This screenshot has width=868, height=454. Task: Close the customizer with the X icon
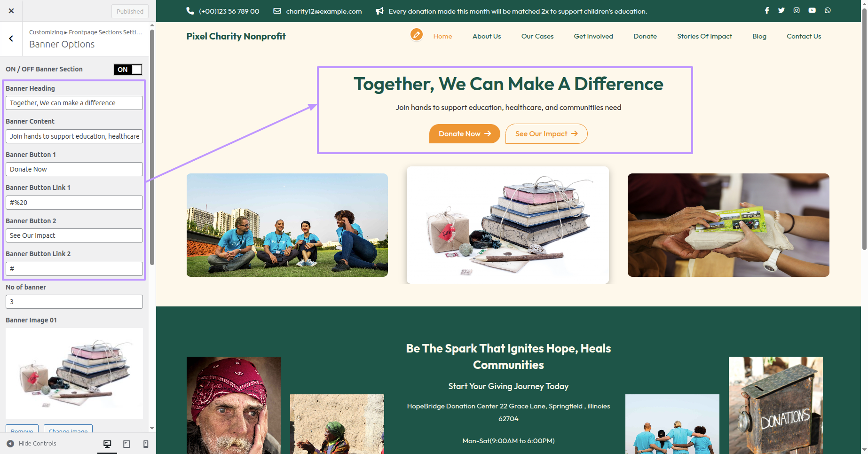(11, 11)
